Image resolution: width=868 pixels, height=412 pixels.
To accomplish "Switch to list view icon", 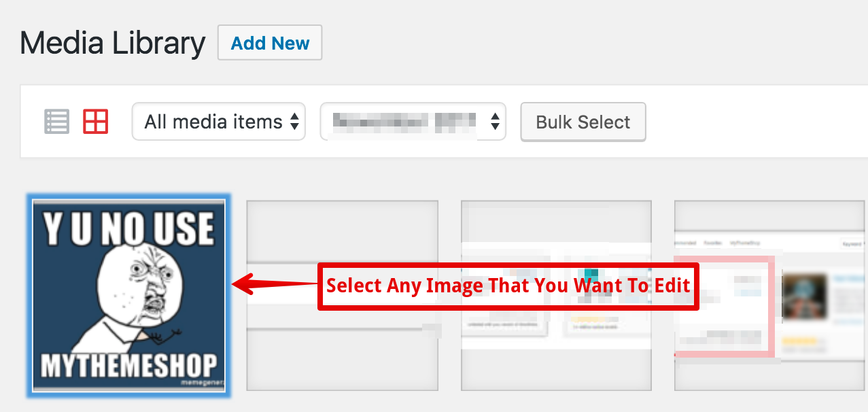I will point(57,122).
